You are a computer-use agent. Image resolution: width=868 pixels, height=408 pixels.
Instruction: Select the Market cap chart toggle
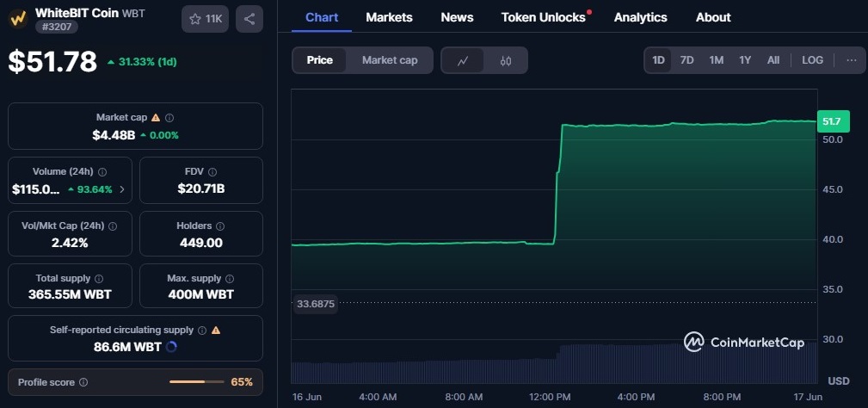390,60
